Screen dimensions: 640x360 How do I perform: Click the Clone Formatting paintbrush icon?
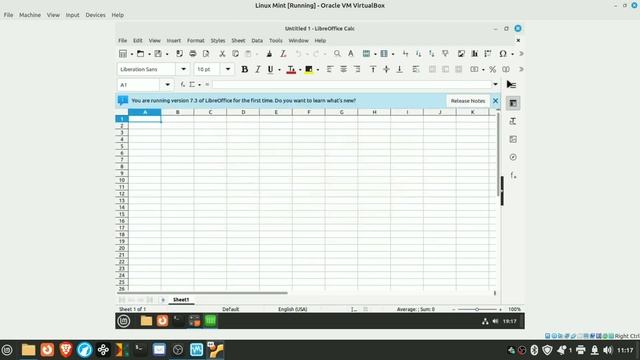(x=269, y=53)
